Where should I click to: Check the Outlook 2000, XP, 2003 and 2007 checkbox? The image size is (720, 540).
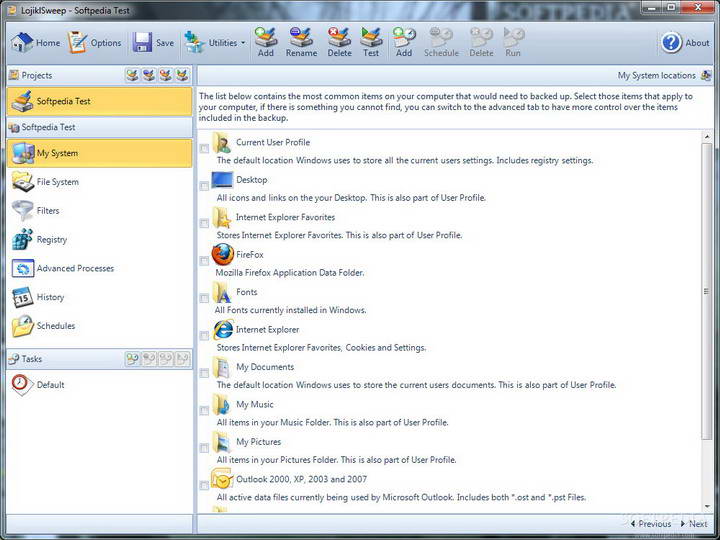[204, 485]
